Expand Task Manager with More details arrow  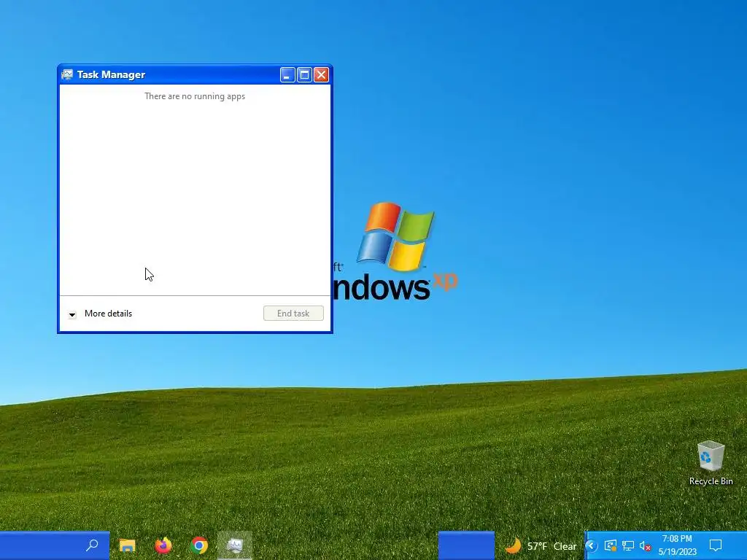tap(72, 314)
